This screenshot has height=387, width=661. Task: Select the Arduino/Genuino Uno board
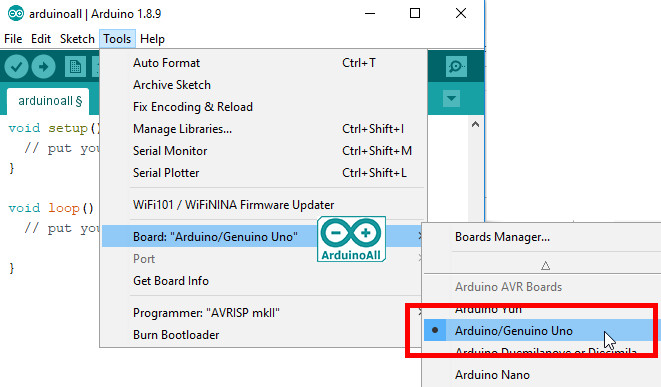543,331
